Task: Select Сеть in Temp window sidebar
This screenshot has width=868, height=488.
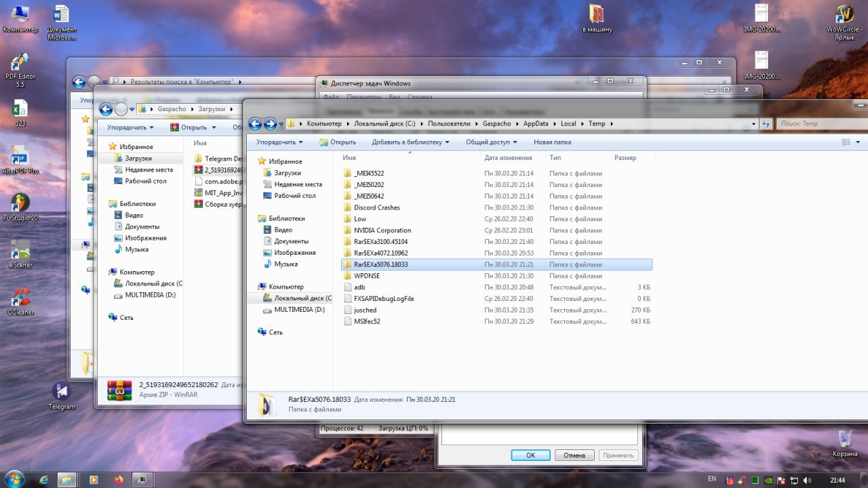Action: (275, 332)
